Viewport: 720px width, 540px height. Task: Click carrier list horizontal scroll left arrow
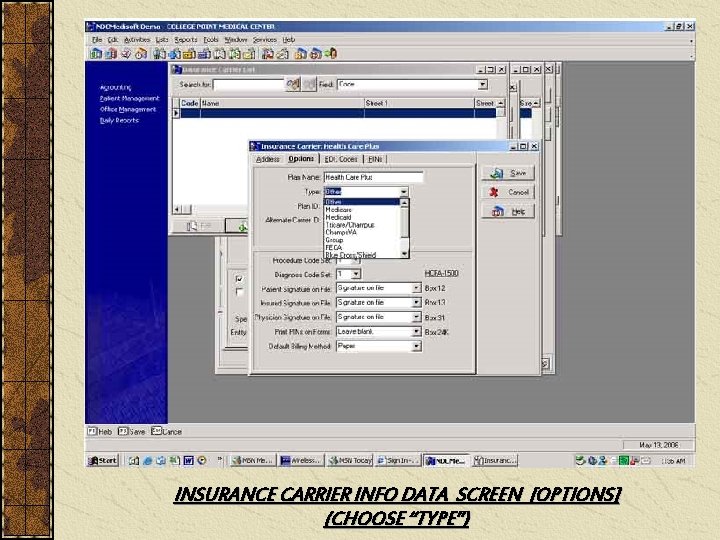point(177,209)
